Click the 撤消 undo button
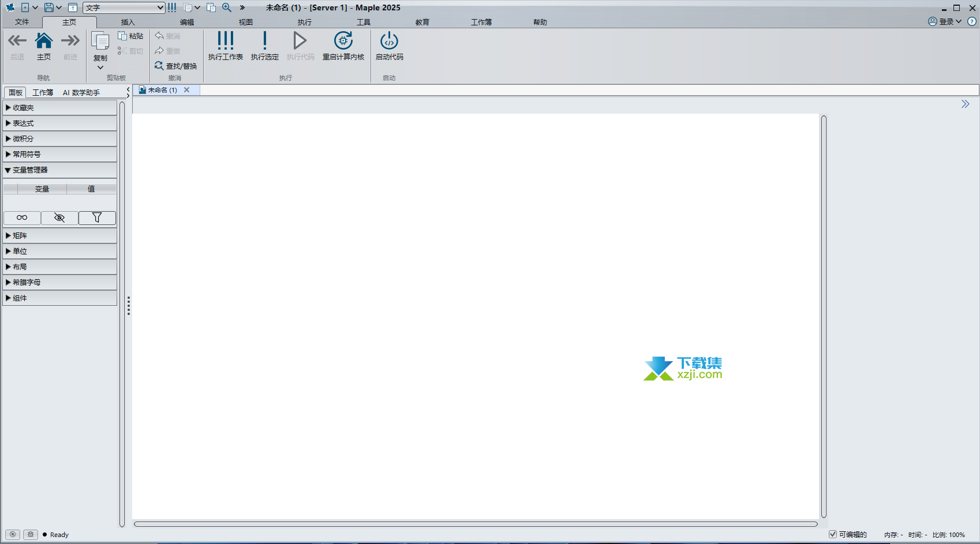This screenshot has height=544, width=980. click(x=167, y=36)
